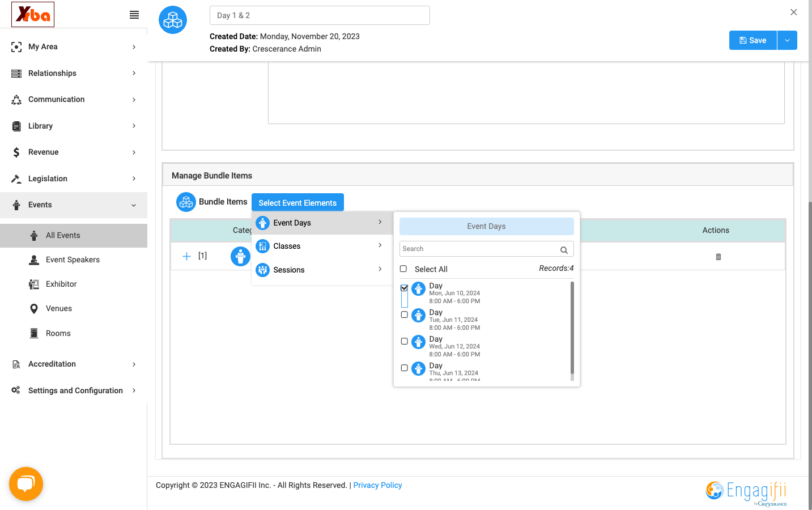Delete row [1] with trash icon

[x=719, y=257]
